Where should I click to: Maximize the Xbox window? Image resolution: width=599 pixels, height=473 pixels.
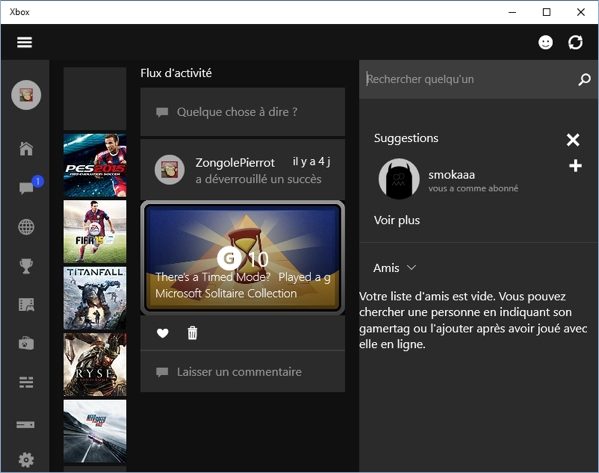(547, 12)
